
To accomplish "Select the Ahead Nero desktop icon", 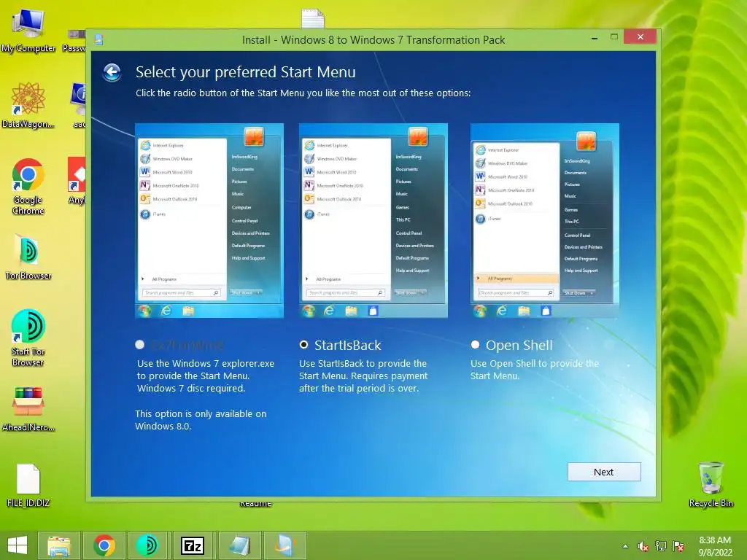I will point(28,408).
